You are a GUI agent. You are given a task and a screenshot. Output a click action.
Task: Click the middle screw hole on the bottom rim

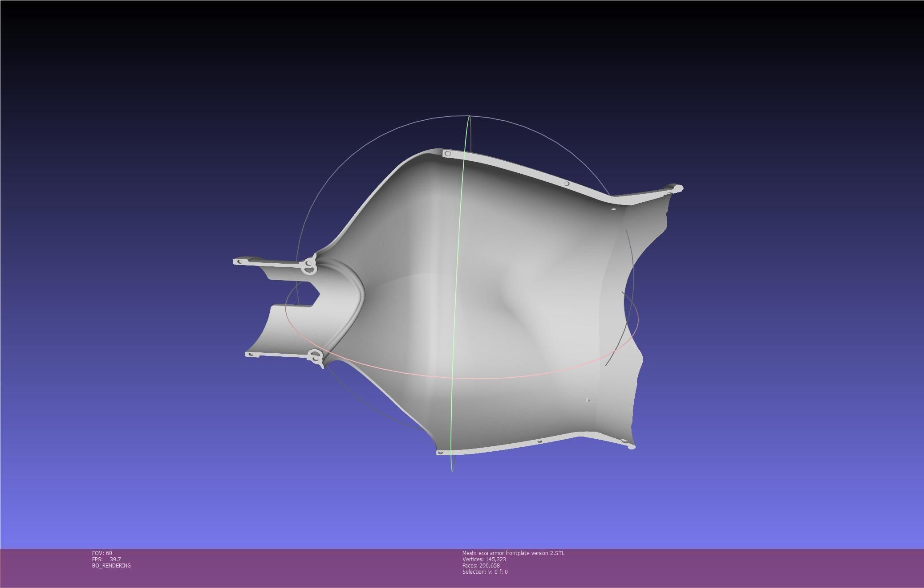[539, 441]
